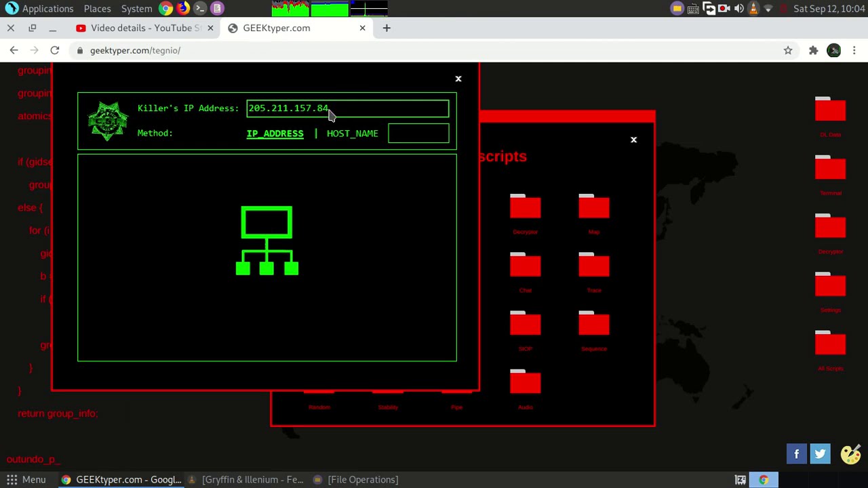Click the empty field beside HOST_NAME
Viewport: 868px width, 488px height.
[x=418, y=134]
